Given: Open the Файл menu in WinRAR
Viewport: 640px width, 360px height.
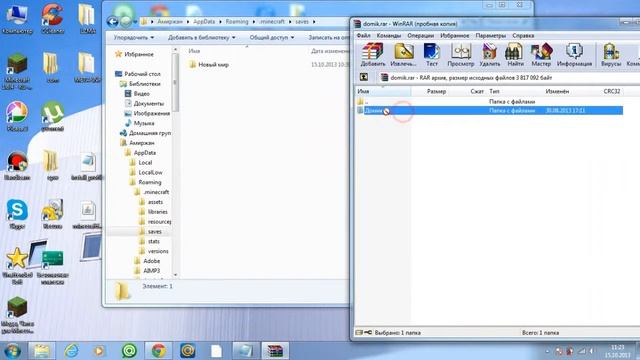Looking at the screenshot, I should [363, 36].
